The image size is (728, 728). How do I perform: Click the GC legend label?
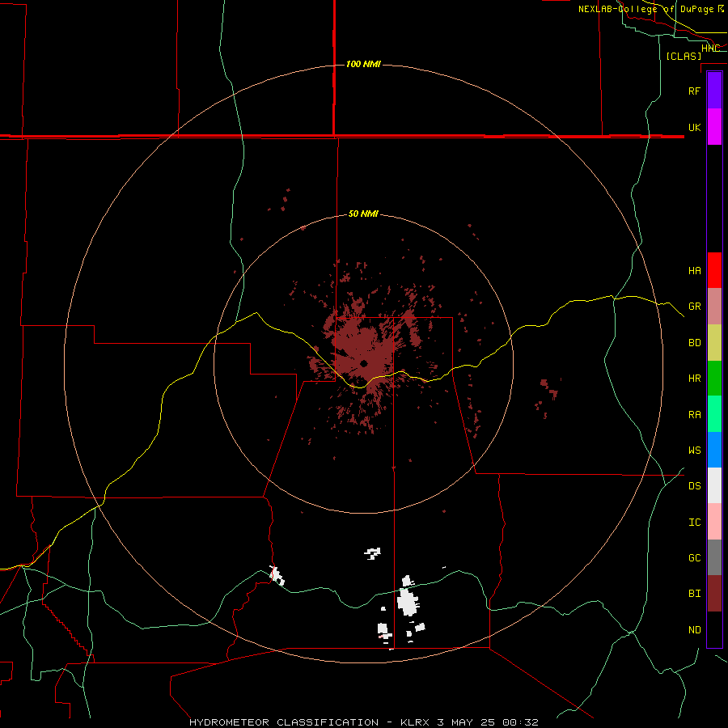(x=694, y=558)
